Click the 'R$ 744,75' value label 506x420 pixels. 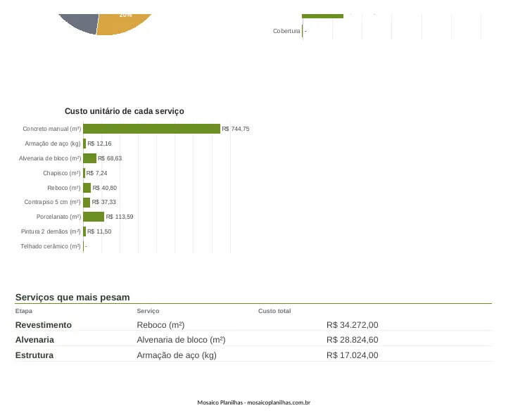(x=236, y=129)
